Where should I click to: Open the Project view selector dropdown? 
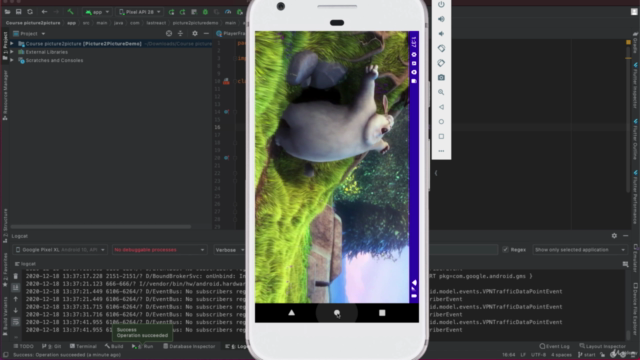(x=29, y=33)
